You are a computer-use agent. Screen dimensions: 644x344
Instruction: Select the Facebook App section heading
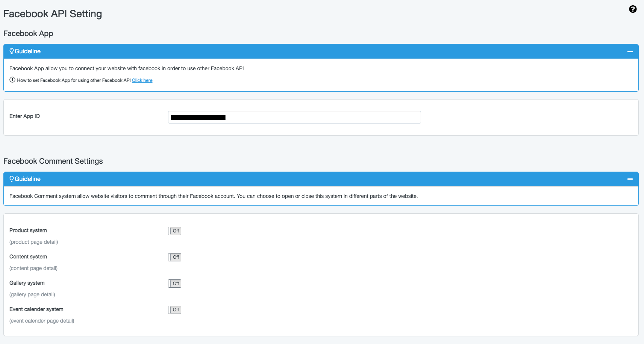28,33
